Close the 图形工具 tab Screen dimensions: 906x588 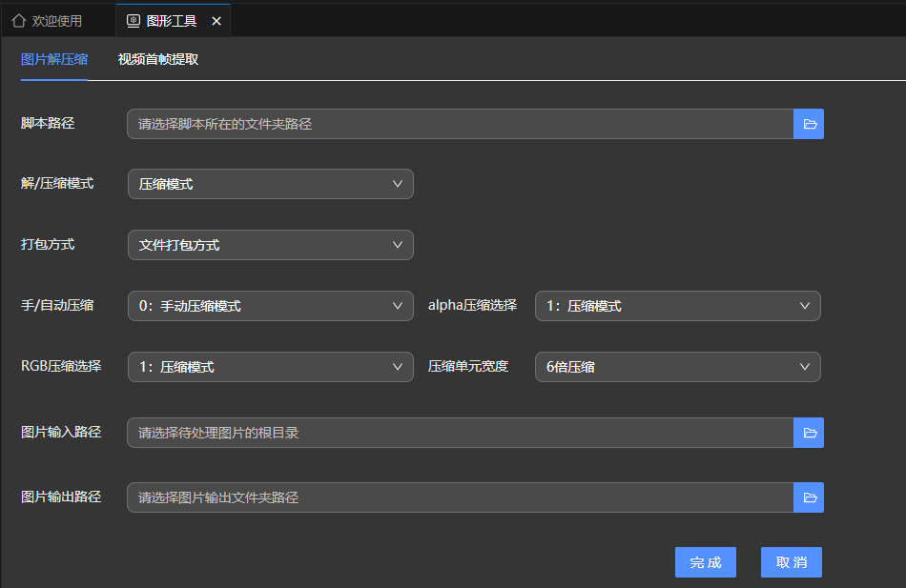216,21
